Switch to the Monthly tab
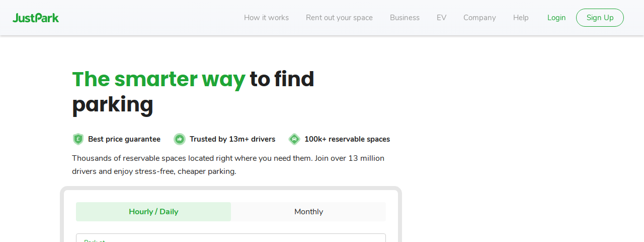Image resolution: width=644 pixels, height=242 pixels. 308,212
